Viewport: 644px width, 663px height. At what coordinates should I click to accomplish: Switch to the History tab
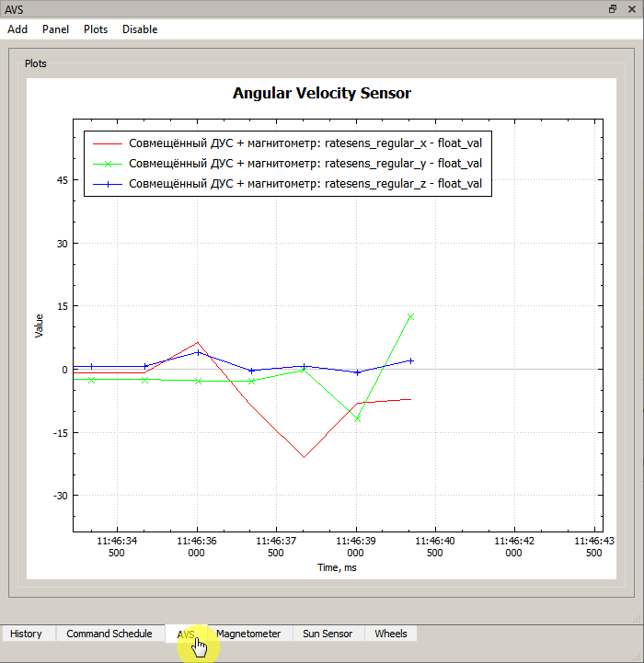(27, 634)
